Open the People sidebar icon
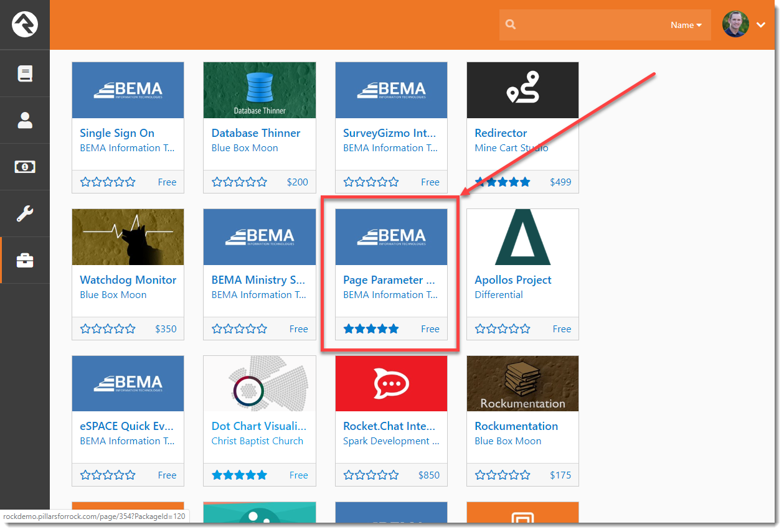 coord(25,120)
